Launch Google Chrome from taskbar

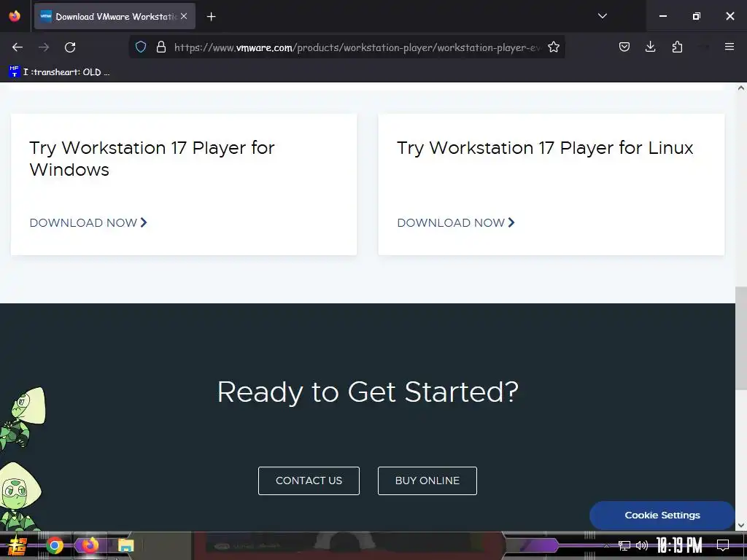click(x=55, y=545)
